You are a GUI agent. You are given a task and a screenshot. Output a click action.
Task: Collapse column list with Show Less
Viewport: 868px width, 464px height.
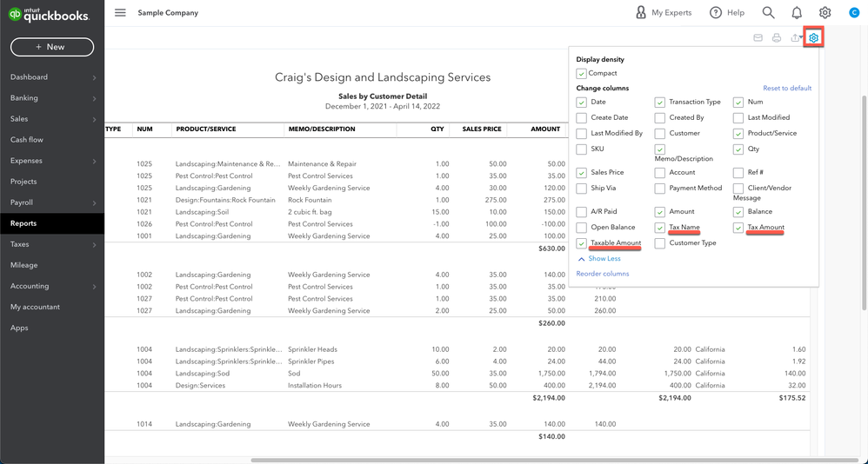click(598, 258)
